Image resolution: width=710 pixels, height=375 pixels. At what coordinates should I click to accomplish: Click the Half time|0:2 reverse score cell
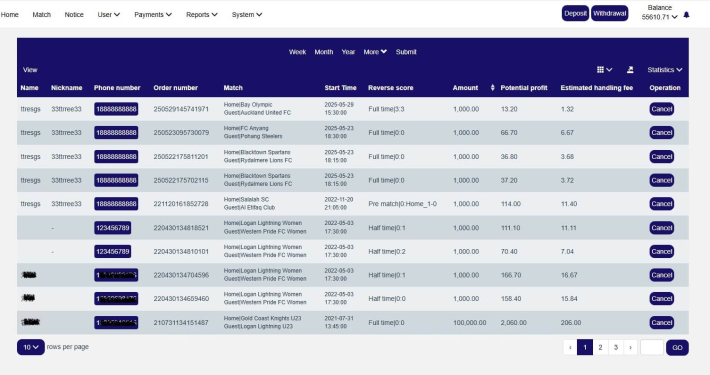387,251
